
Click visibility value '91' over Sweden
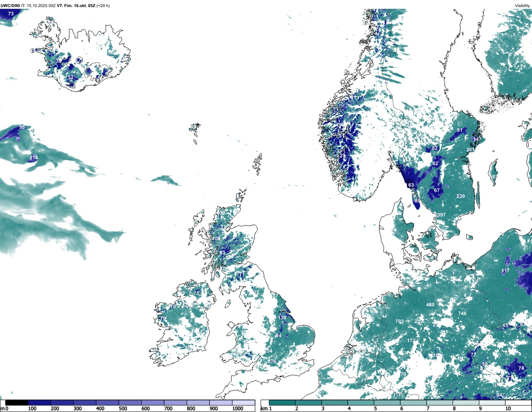coord(460,130)
